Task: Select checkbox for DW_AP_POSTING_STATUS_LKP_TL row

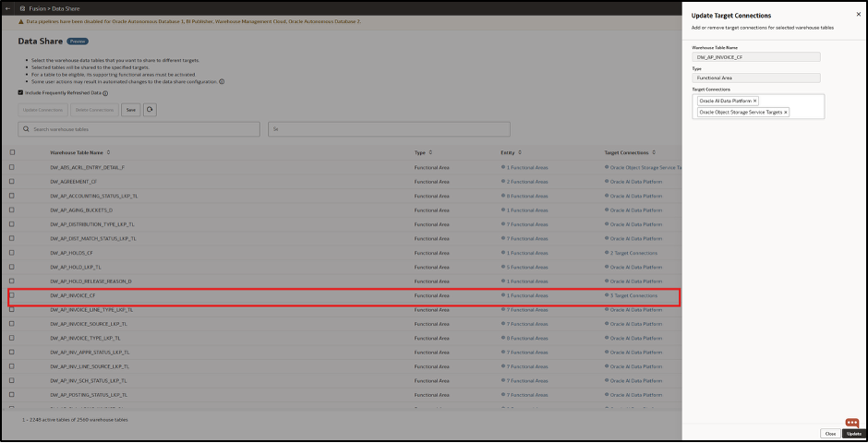Action: (12, 395)
